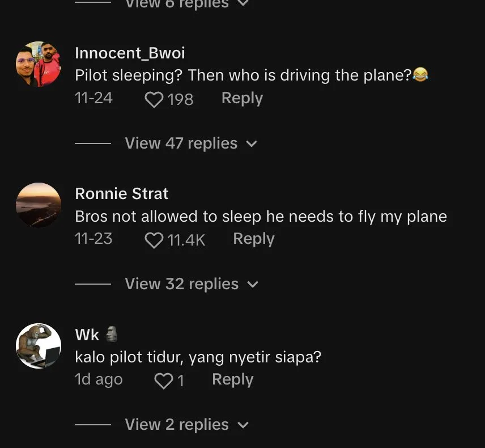Like Innocent_Bwoi's comment with the heart
This screenshot has height=448, width=485.
154,100
